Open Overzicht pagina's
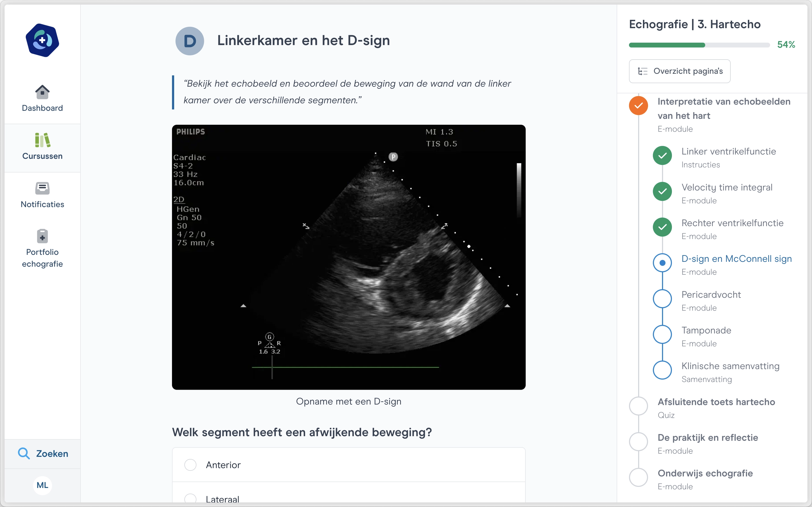The height and width of the screenshot is (507, 812). point(679,71)
